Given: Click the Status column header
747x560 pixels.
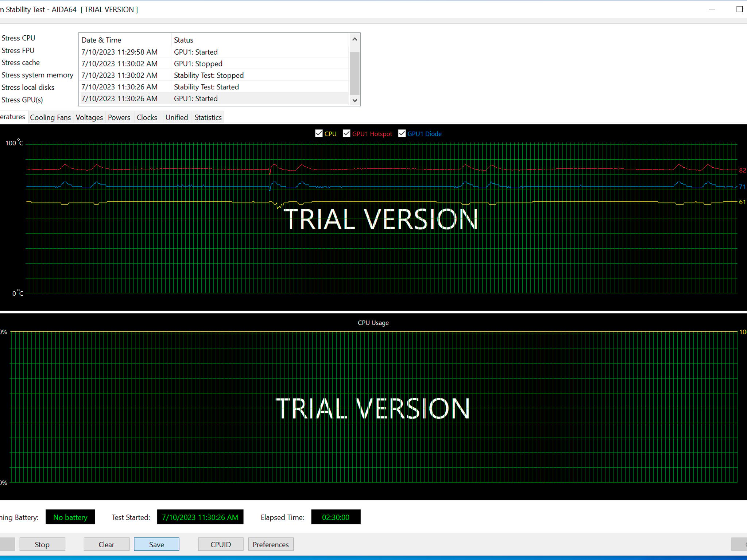Looking at the screenshot, I should (x=260, y=40).
